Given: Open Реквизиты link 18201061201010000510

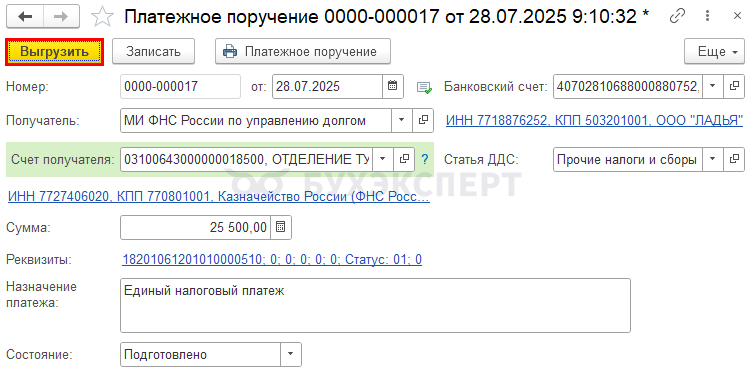Looking at the screenshot, I should click(272, 260).
